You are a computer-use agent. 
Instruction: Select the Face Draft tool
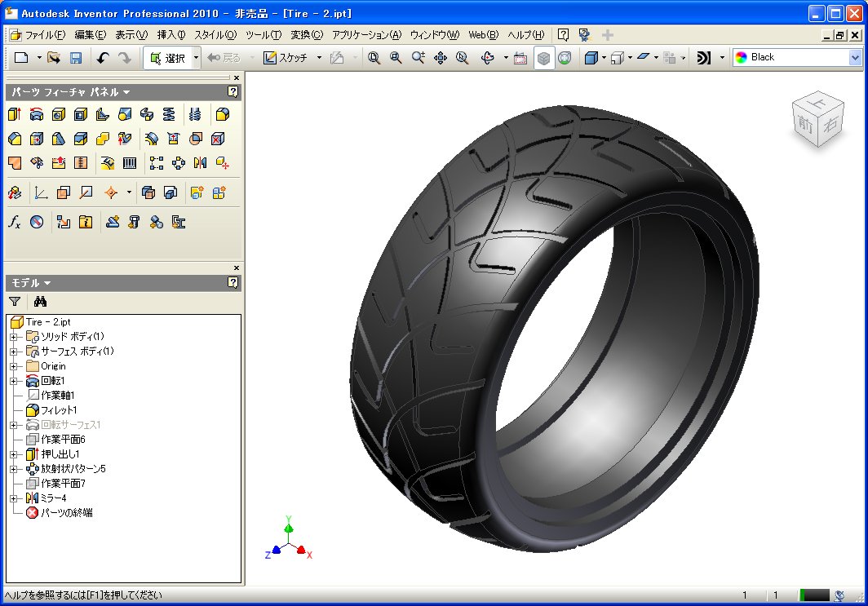58,139
